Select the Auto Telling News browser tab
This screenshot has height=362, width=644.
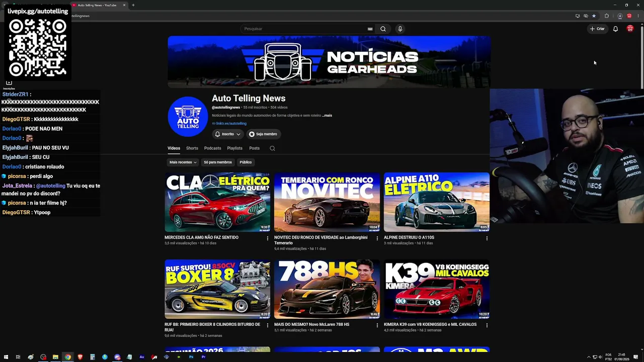[98, 5]
